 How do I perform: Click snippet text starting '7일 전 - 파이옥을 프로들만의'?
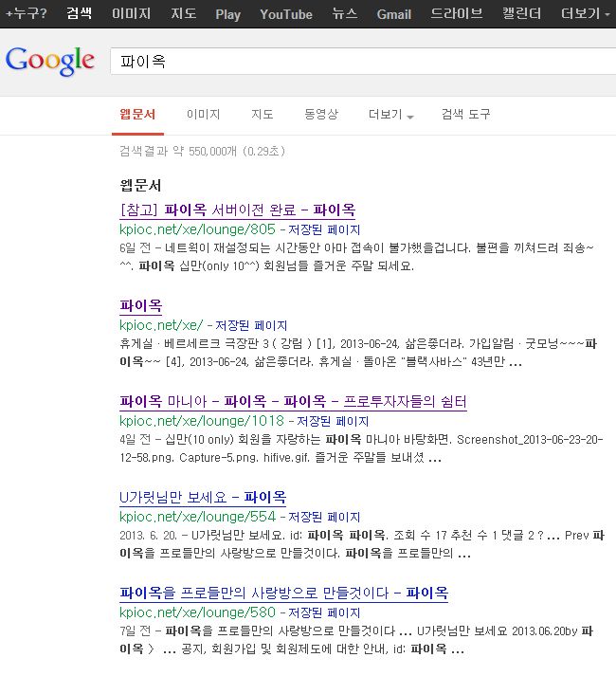[356, 640]
